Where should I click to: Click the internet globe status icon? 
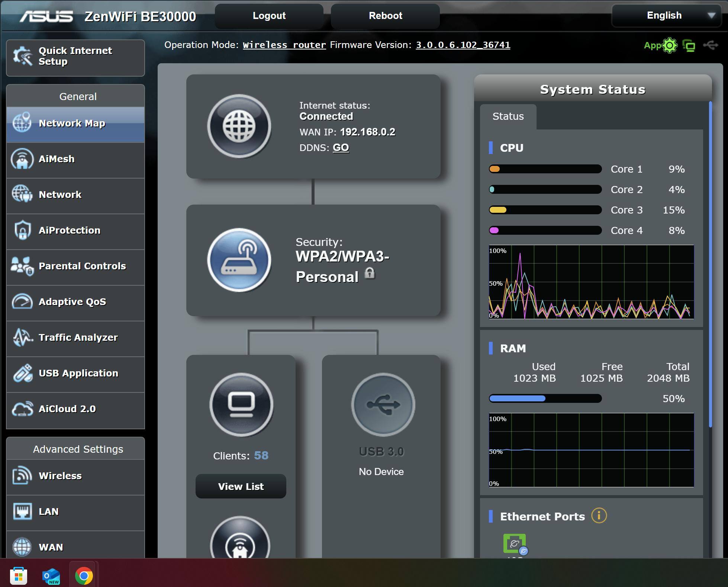click(239, 126)
